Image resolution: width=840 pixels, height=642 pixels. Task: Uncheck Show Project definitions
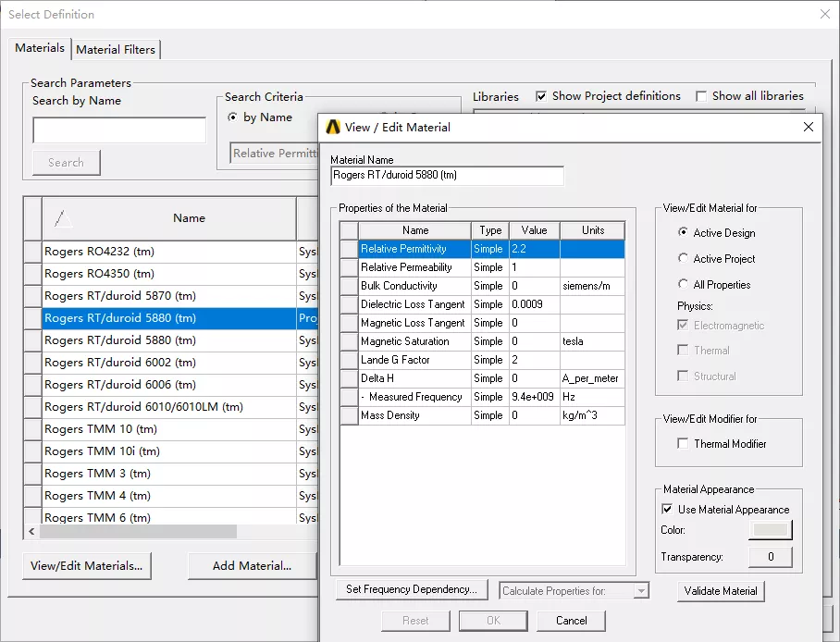(541, 96)
